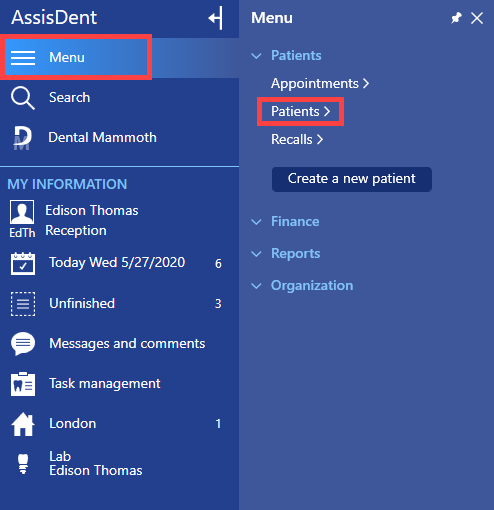Open the Menu label in the sidebar

click(x=67, y=57)
